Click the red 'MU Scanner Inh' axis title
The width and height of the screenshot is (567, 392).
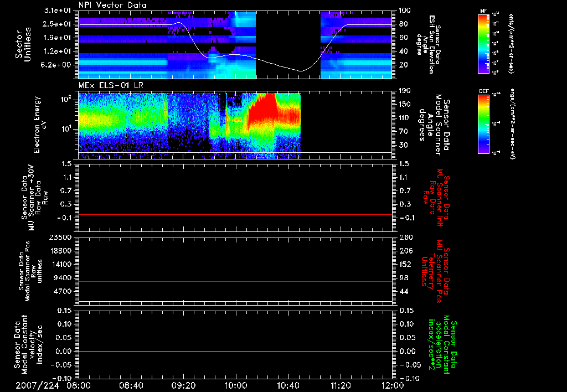click(436, 198)
